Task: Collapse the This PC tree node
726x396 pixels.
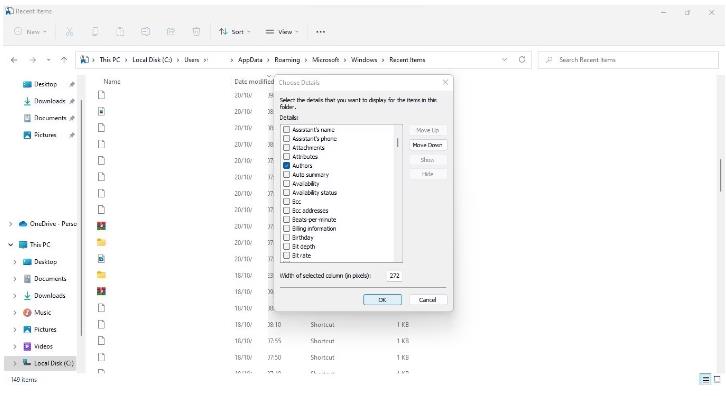Action: pyautogui.click(x=11, y=245)
